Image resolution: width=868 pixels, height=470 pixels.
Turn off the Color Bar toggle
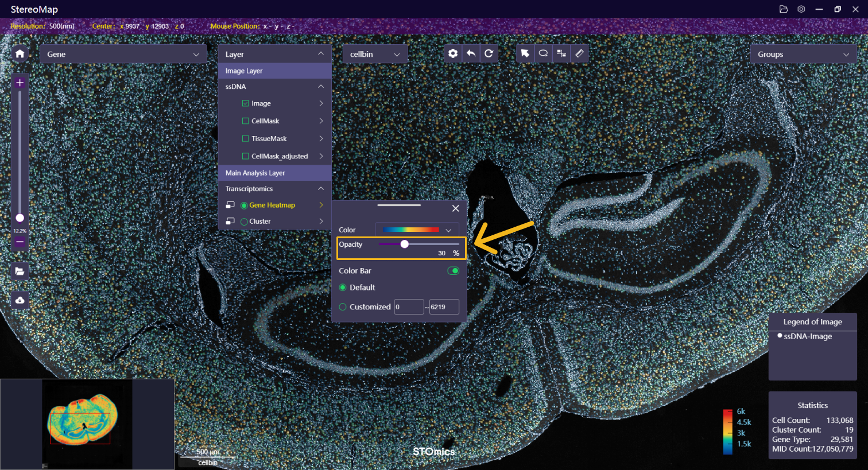coord(453,271)
